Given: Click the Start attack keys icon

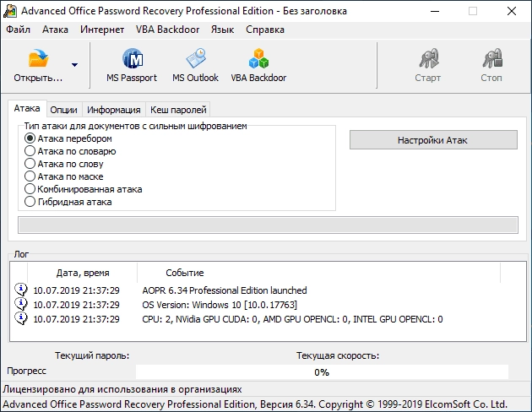Looking at the screenshot, I should coord(428,58).
